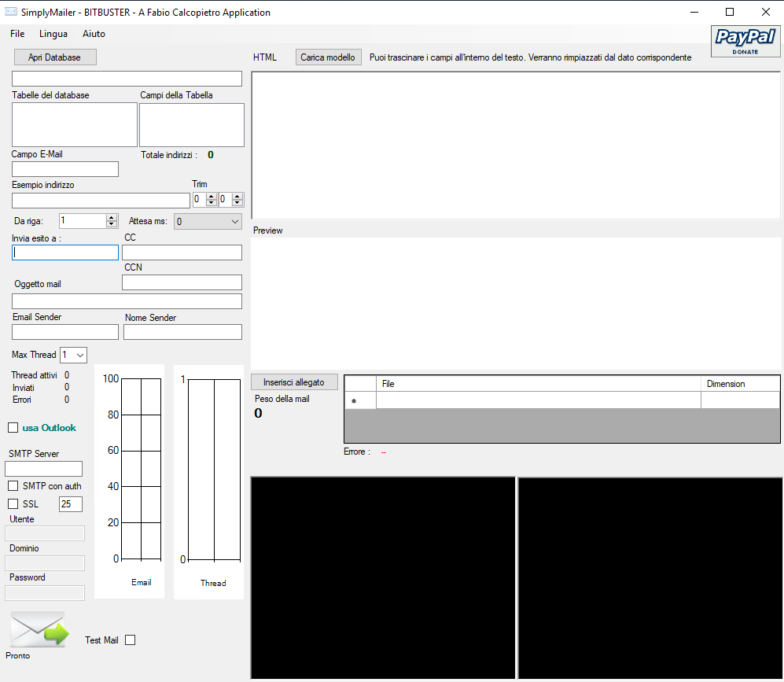Screen dimensions: 784x682
Task: Click the Carica modello button
Action: (x=328, y=57)
